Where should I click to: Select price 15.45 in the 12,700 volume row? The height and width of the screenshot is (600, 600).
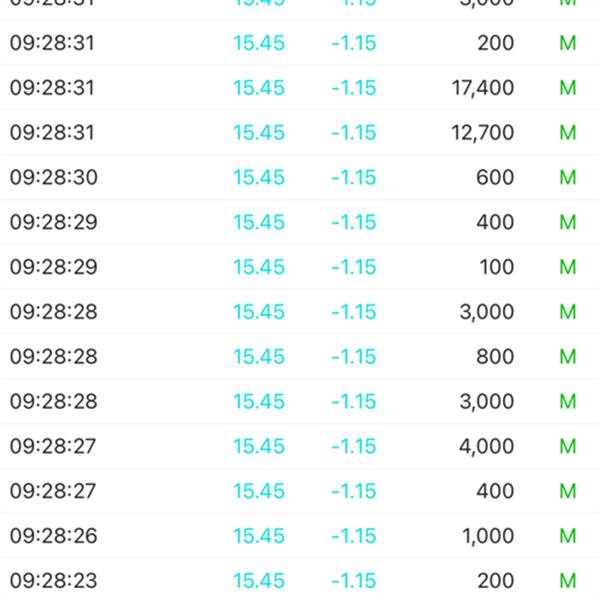pos(259,133)
